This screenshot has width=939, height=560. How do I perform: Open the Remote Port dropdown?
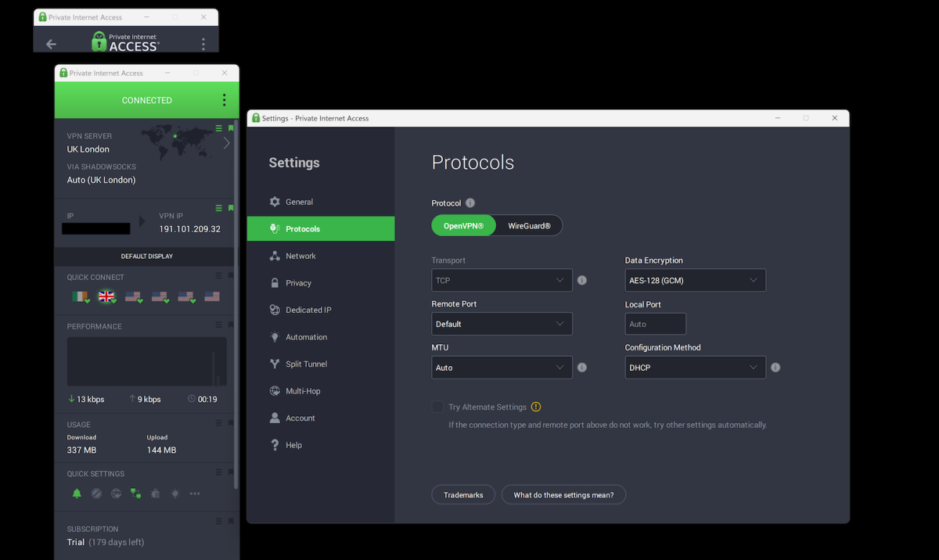pos(502,324)
